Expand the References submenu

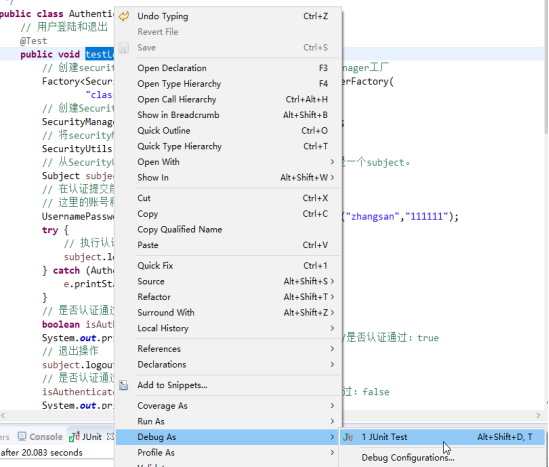pyautogui.click(x=228, y=349)
